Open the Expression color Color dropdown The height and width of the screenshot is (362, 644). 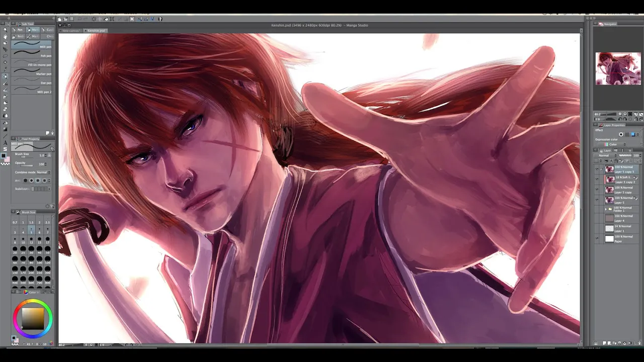[x=612, y=145]
